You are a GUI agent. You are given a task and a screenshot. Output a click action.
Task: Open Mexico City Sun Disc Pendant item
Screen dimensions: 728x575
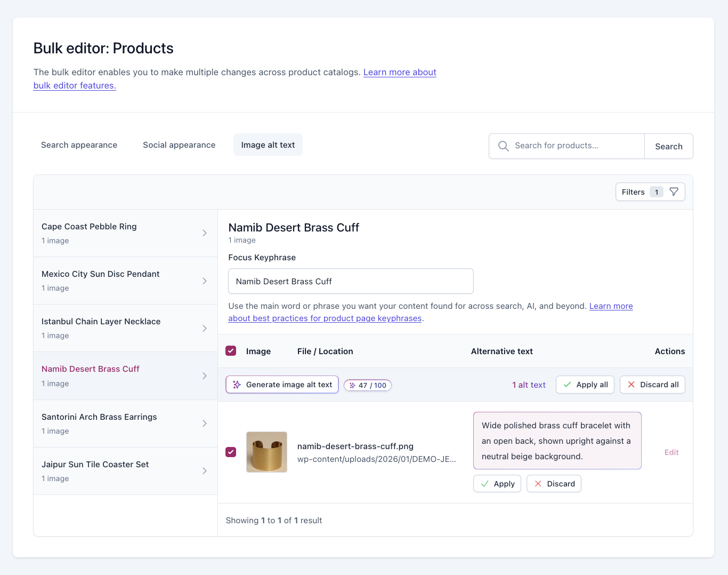point(125,281)
